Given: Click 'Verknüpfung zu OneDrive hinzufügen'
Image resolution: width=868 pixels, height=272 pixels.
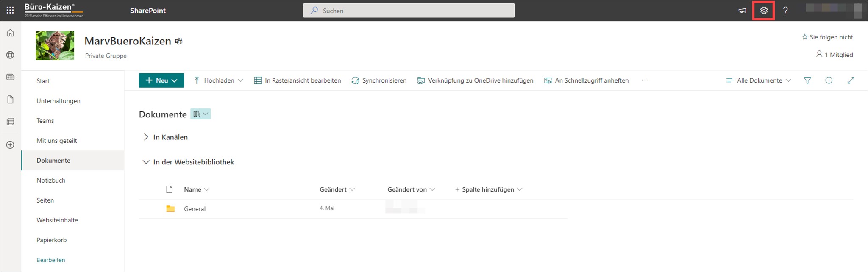Looking at the screenshot, I should tap(475, 80).
